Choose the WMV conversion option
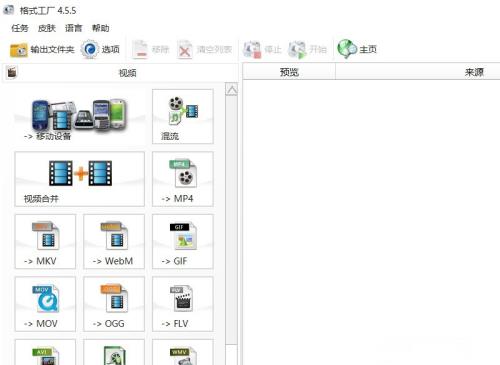The width and height of the screenshot is (500, 365). (x=183, y=352)
